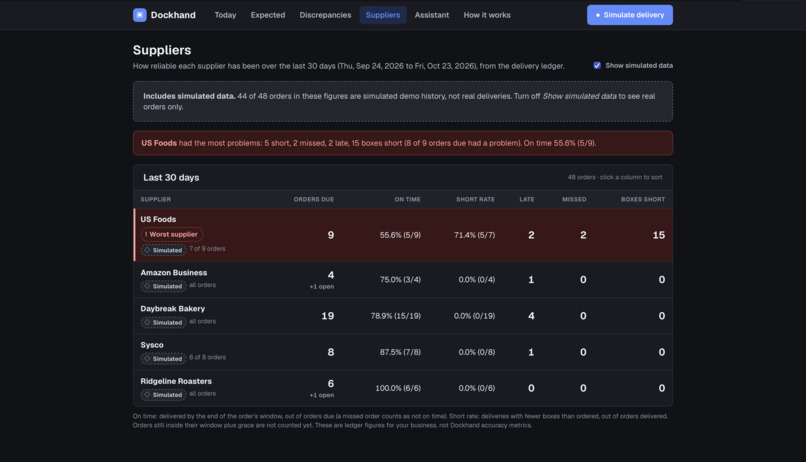Click Amazon Business on-time 75.0% (3/4)
Screen dimensions: 806x462
pos(400,280)
